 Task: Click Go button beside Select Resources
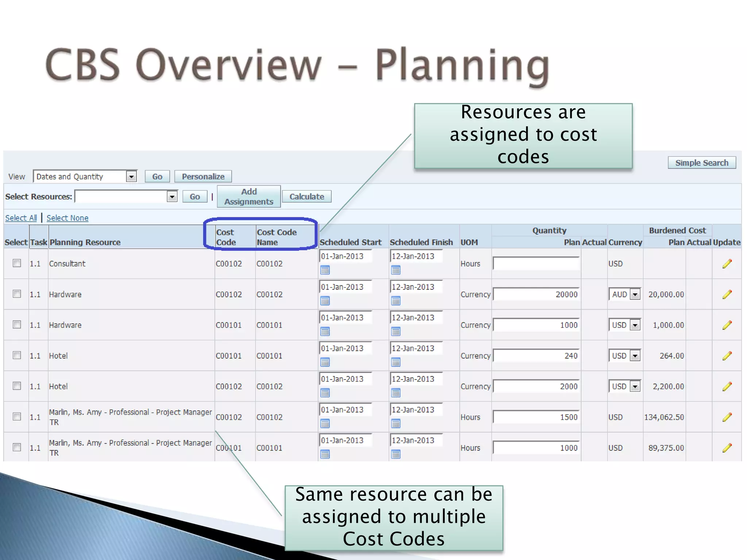pyautogui.click(x=195, y=197)
